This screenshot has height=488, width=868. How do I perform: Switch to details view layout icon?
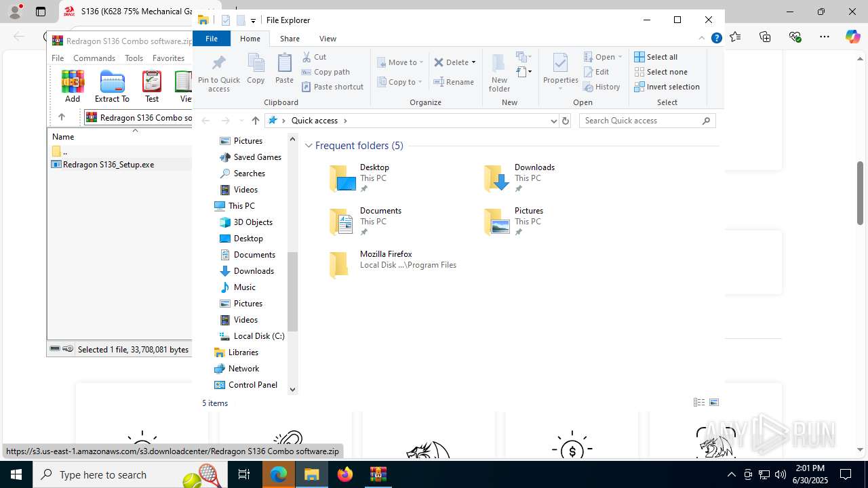699,403
